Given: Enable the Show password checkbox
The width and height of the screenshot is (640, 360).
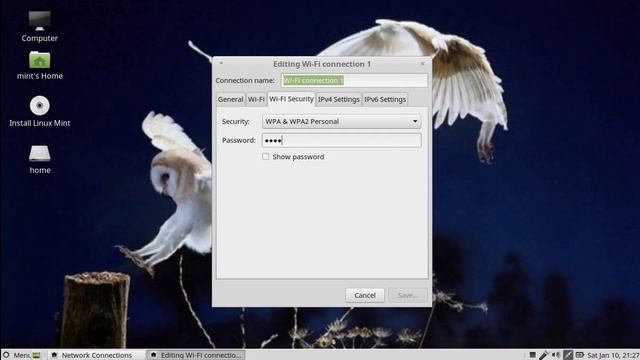Looking at the screenshot, I should coord(266,156).
